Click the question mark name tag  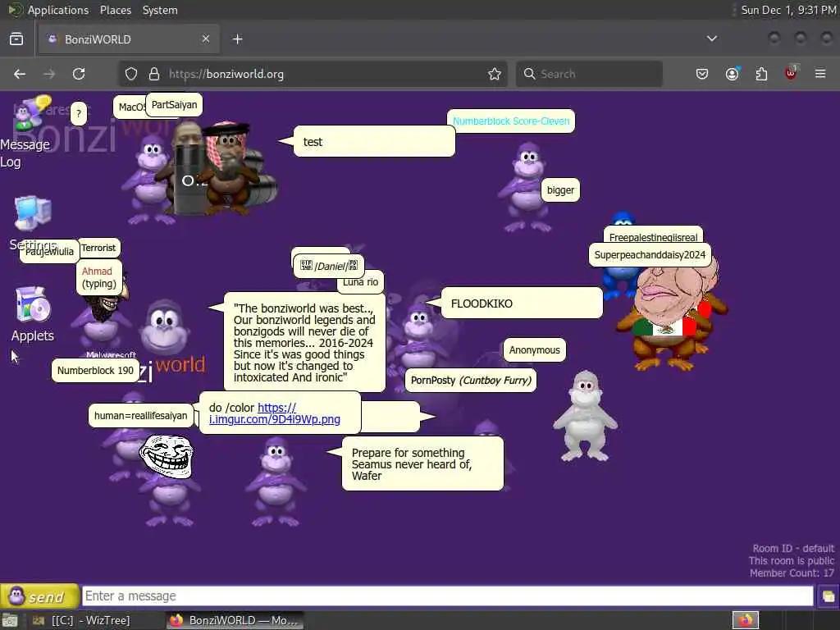[79, 113]
